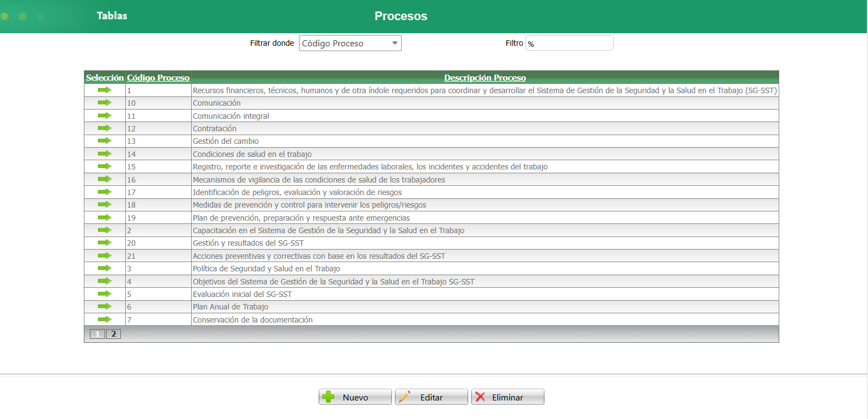The width and height of the screenshot is (868, 419).
Task: Click description 'Comunicación integral'
Action: 231,116
